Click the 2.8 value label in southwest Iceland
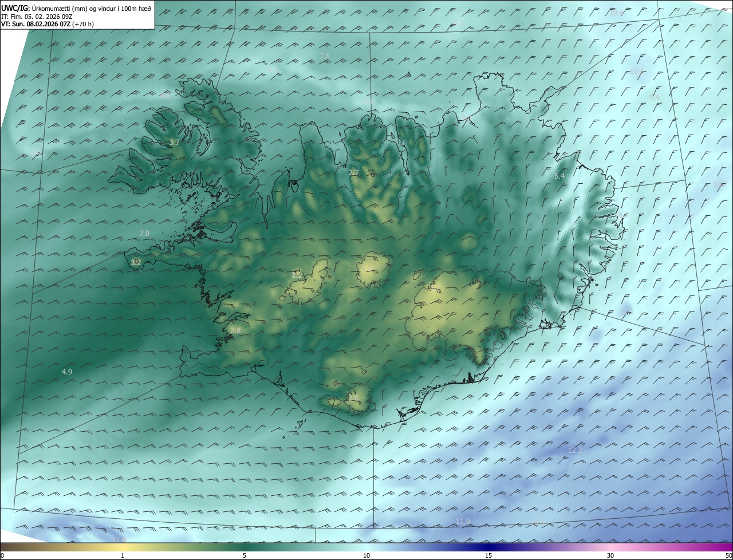733x560 pixels. coord(235,331)
